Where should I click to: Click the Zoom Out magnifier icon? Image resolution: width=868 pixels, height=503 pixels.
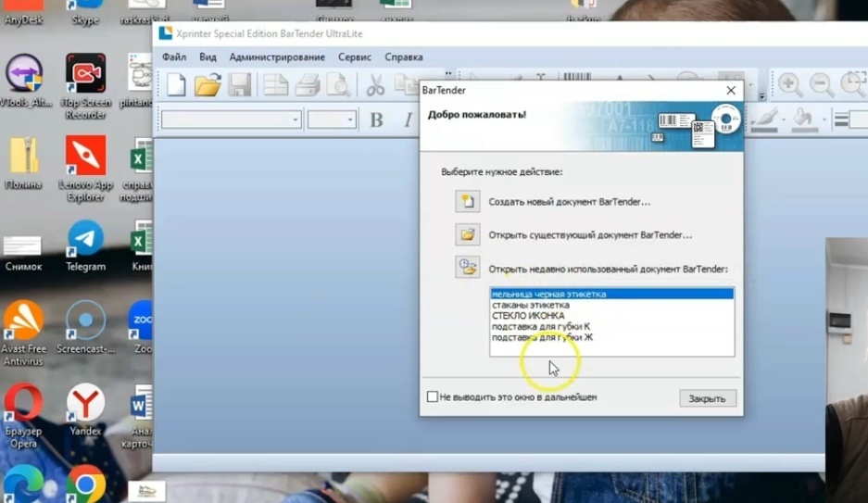click(822, 85)
